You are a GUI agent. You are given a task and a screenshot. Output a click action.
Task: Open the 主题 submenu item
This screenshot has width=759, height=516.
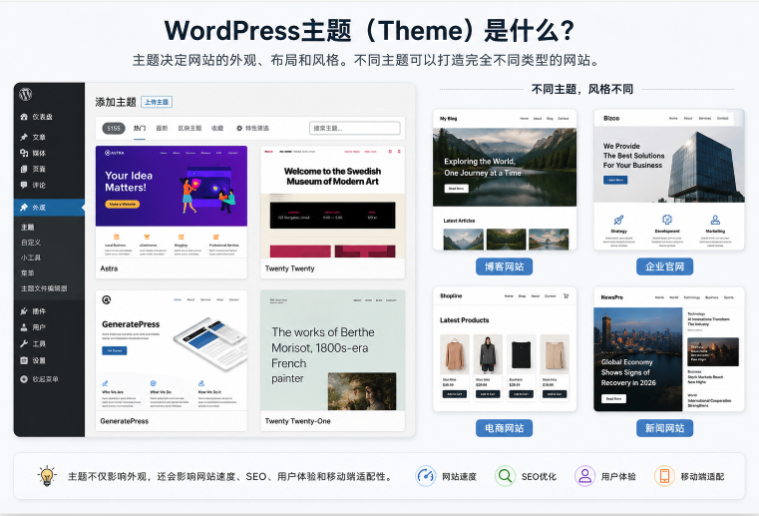pyautogui.click(x=28, y=227)
